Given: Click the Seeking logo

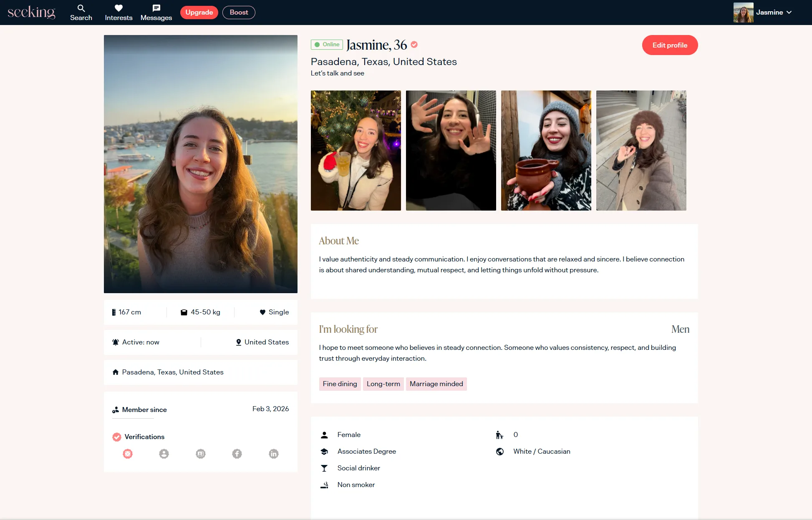Looking at the screenshot, I should tap(31, 13).
